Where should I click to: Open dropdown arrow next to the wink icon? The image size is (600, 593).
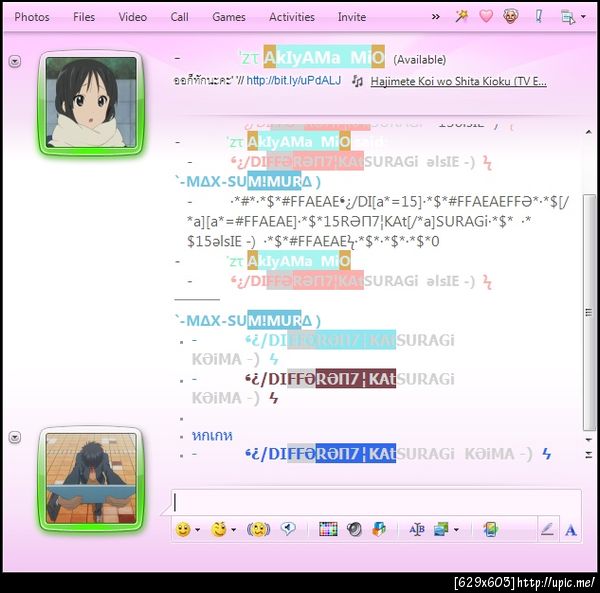pyautogui.click(x=233, y=530)
